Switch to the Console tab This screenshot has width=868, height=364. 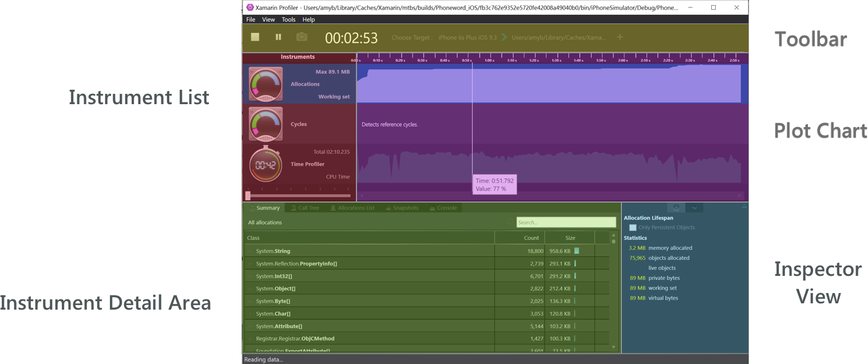click(443, 208)
